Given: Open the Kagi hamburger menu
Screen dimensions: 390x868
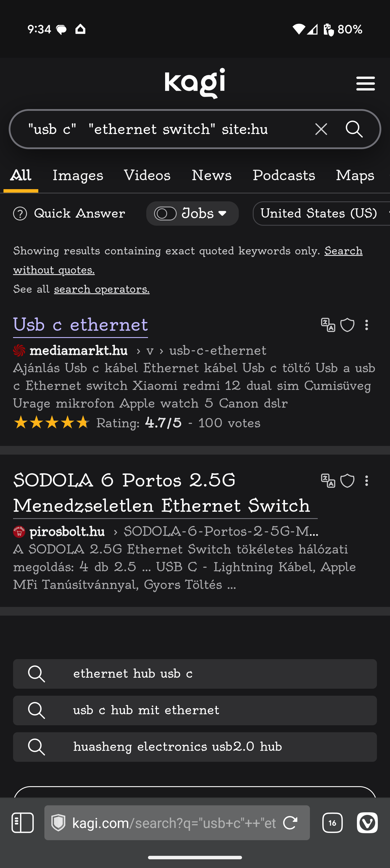Looking at the screenshot, I should point(365,83).
